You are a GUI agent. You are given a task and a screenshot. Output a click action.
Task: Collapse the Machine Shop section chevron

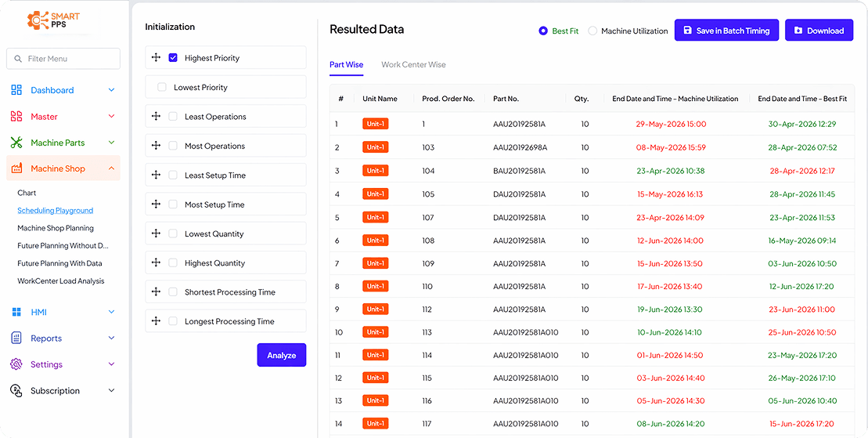pos(111,168)
